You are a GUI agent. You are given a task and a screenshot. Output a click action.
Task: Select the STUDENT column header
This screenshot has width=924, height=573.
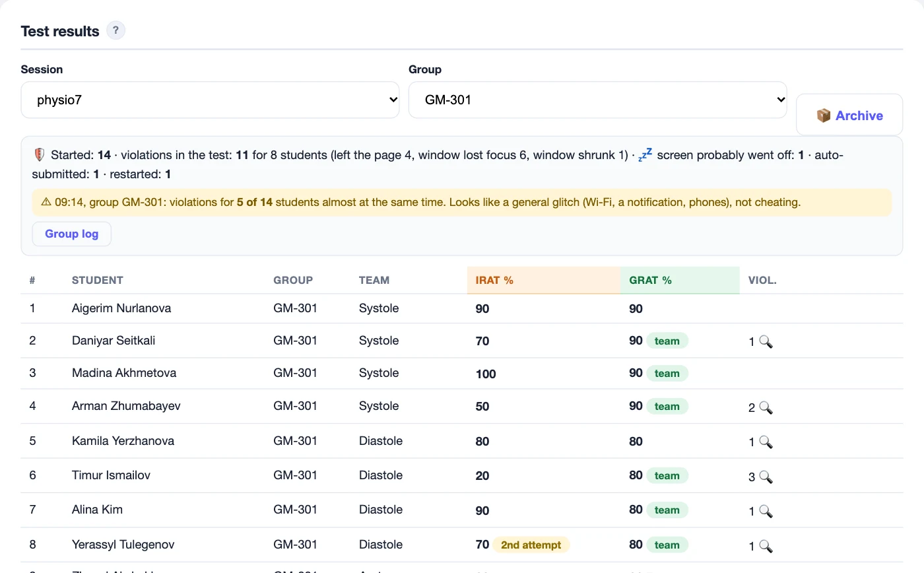(x=98, y=280)
